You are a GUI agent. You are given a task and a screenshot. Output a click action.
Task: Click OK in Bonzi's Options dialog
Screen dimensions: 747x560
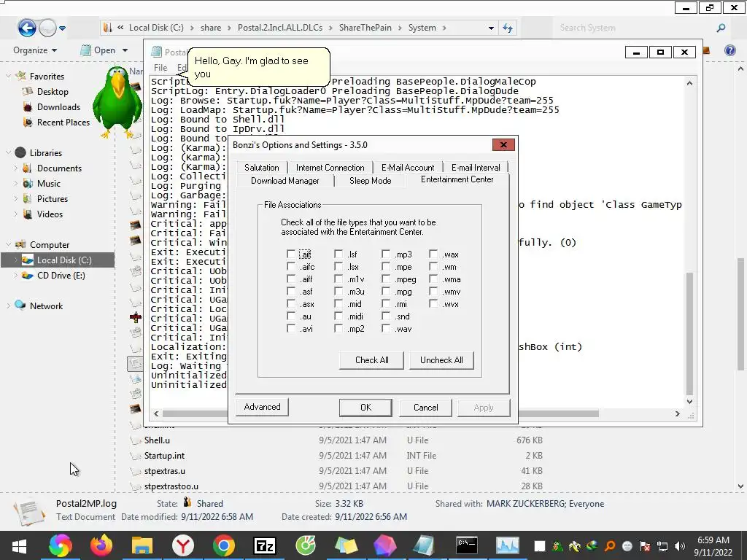tap(365, 407)
